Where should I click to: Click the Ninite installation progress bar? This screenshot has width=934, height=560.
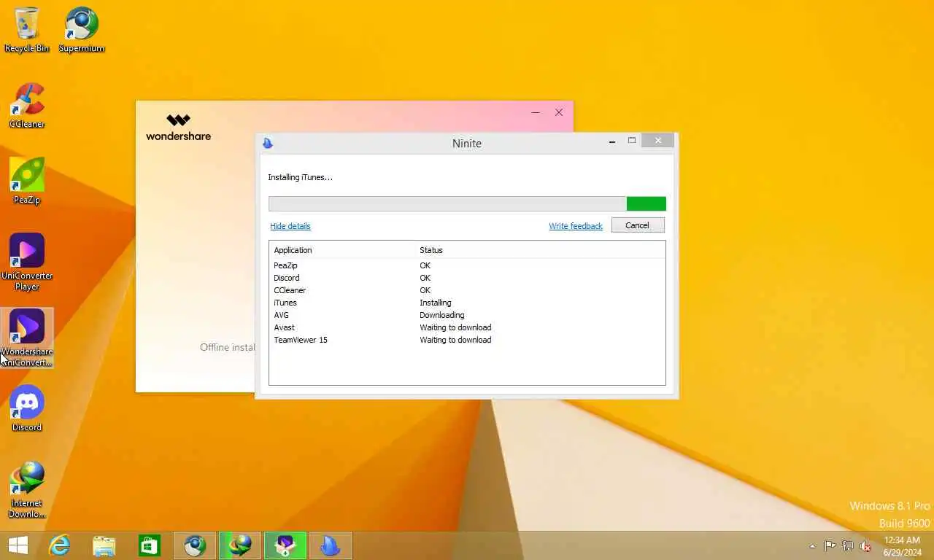click(467, 204)
